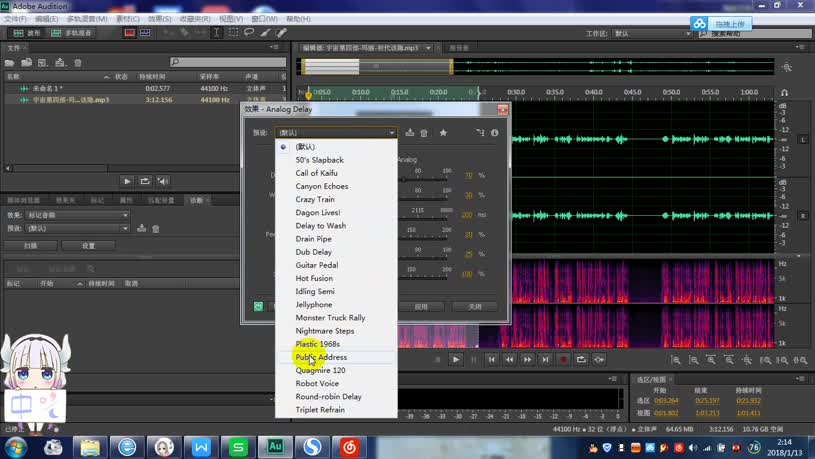The image size is (815, 459).
Task: Click the 200 ms delay slider track
Action: tap(423, 219)
